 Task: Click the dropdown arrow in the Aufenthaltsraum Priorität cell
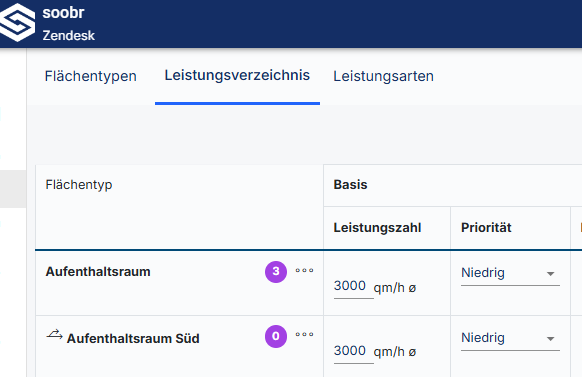click(x=550, y=274)
